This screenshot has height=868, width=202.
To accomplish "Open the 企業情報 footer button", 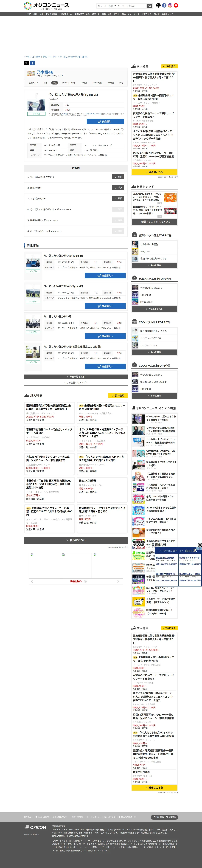I will click(x=171, y=817).
